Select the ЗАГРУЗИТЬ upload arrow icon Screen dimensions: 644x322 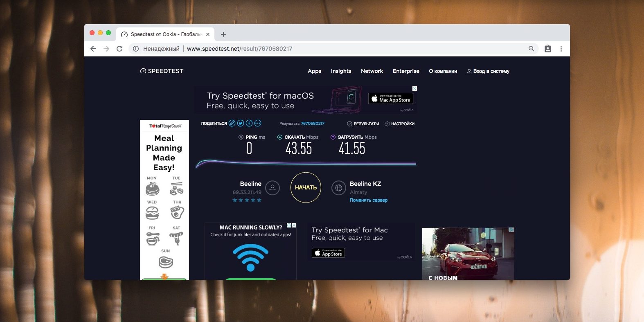(x=333, y=137)
